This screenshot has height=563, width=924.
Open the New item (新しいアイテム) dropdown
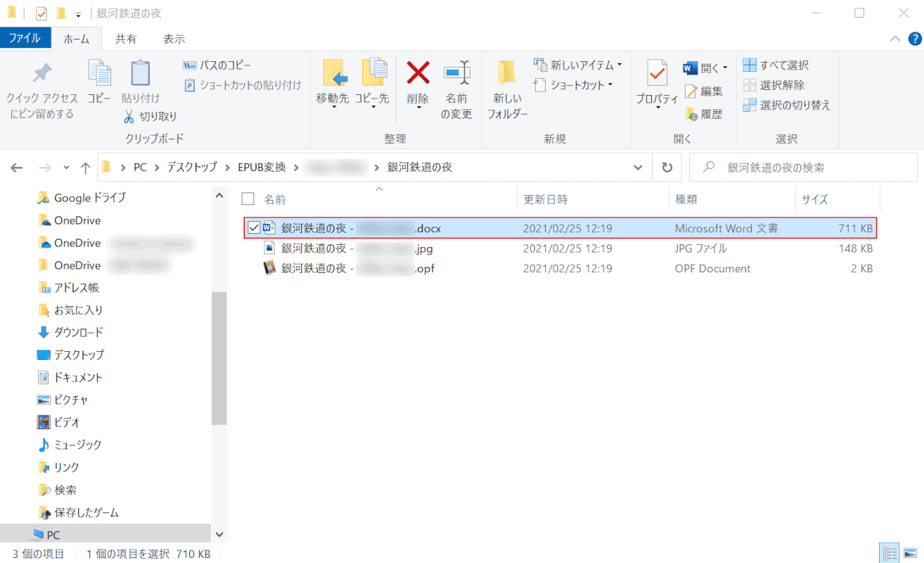[579, 65]
